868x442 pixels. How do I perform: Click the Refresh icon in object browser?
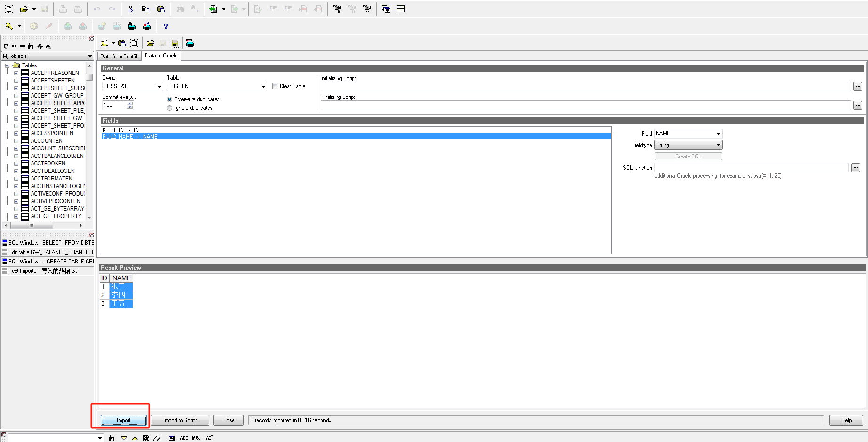point(6,46)
